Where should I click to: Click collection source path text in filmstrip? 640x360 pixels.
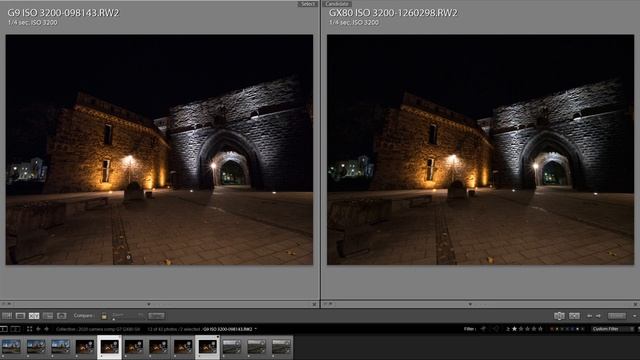tap(98, 329)
